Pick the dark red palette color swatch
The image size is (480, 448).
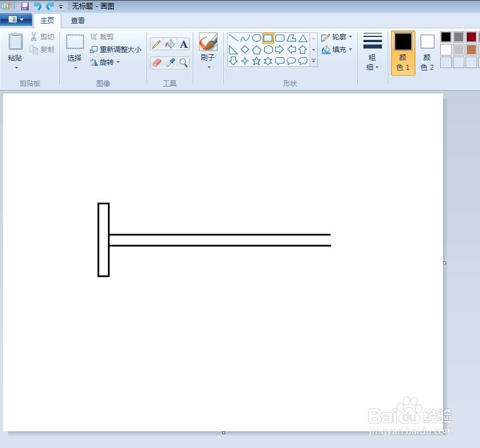(x=471, y=37)
